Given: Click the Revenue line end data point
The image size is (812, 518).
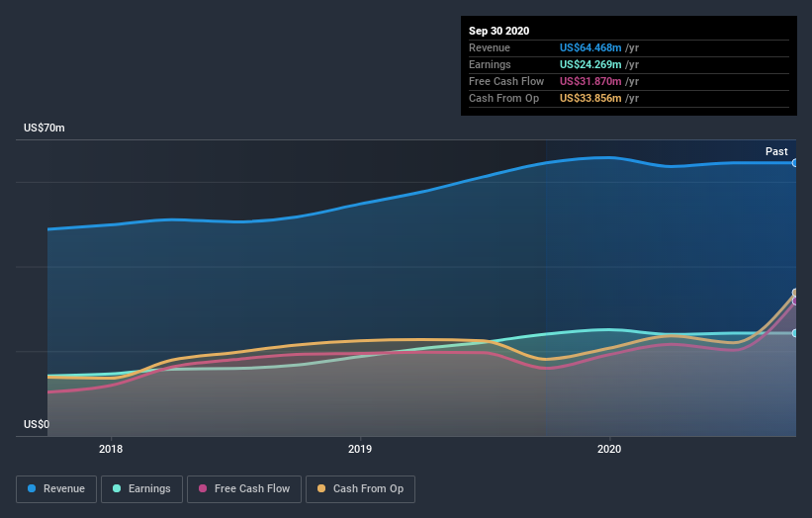Looking at the screenshot, I should tap(794, 163).
